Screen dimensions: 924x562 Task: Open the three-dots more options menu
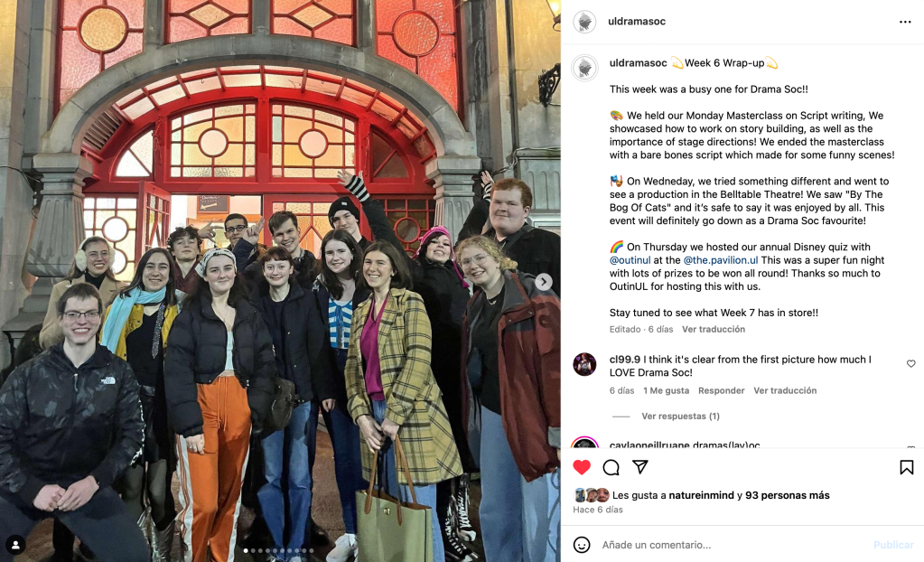(x=905, y=22)
